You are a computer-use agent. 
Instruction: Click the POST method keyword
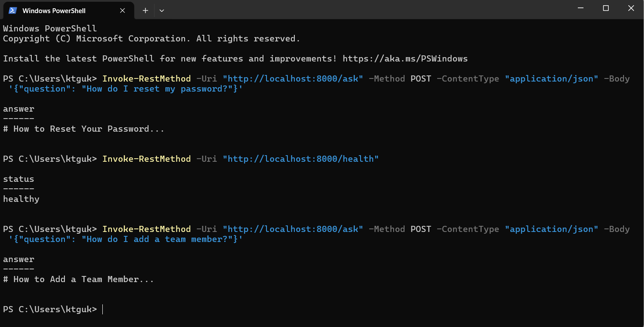click(421, 78)
